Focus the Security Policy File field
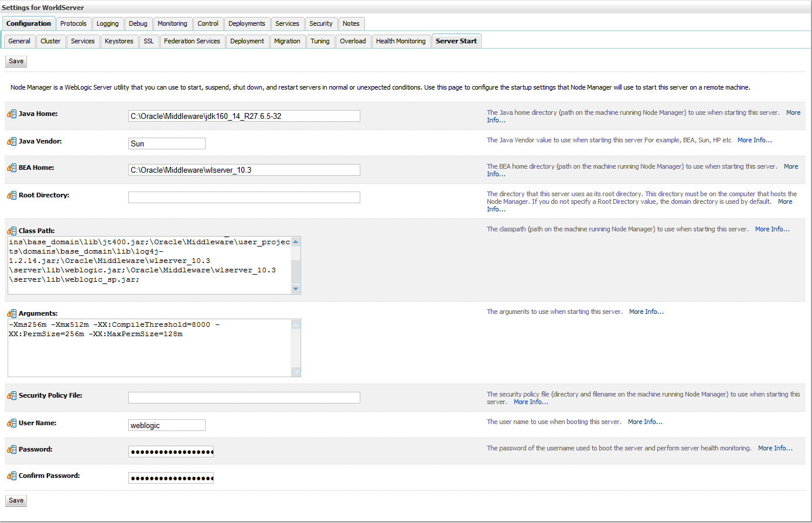This screenshot has width=812, height=523. [244, 398]
